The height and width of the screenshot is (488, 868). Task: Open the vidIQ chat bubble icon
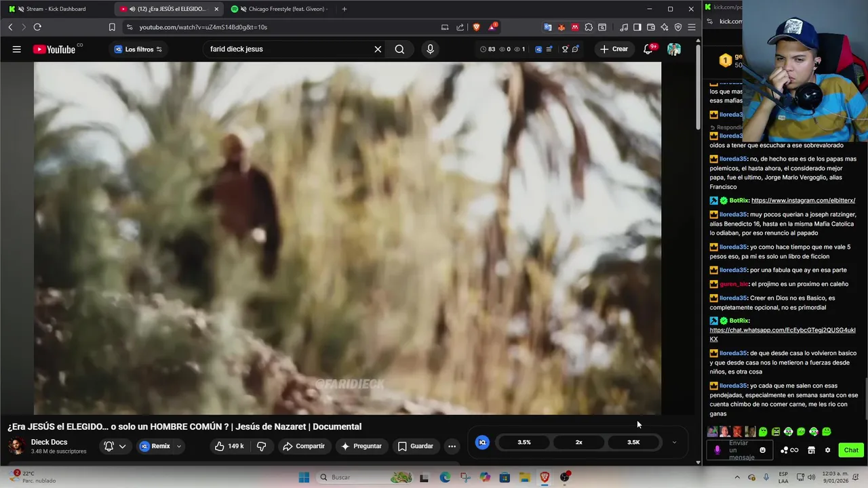point(575,49)
